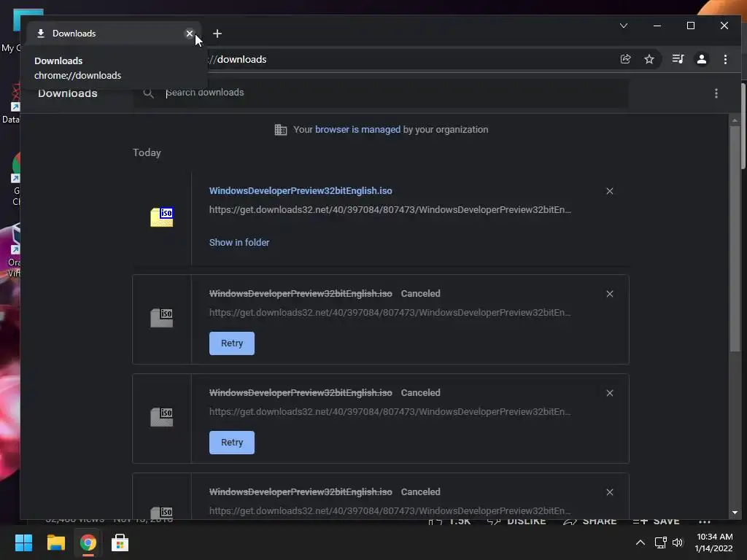747x560 pixels.
Task: Click the second canceled download's gray ISO icon
Action: [x=162, y=416]
